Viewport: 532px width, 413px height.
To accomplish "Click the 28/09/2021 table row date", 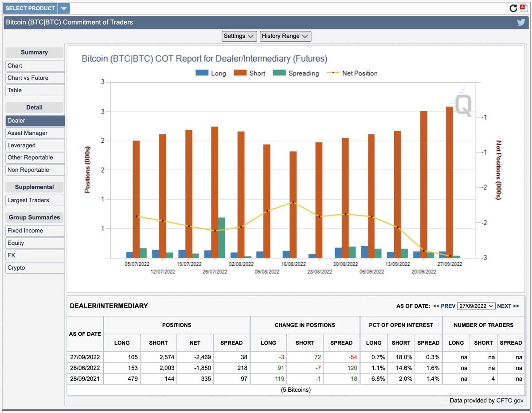I will coord(85,379).
